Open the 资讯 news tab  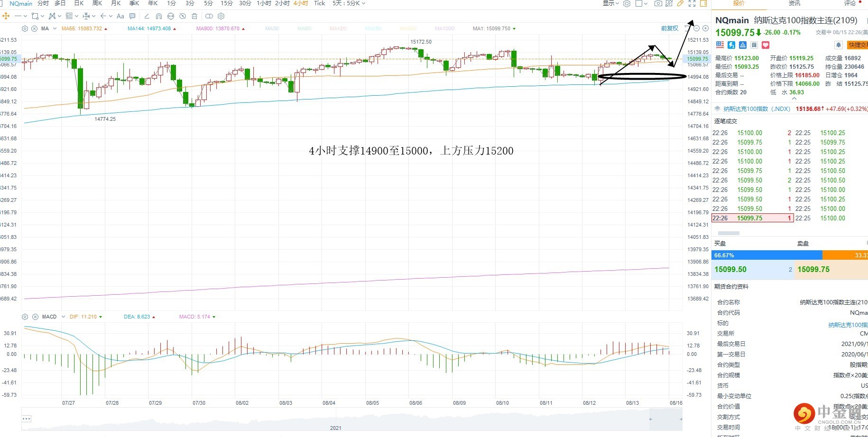[x=794, y=3]
